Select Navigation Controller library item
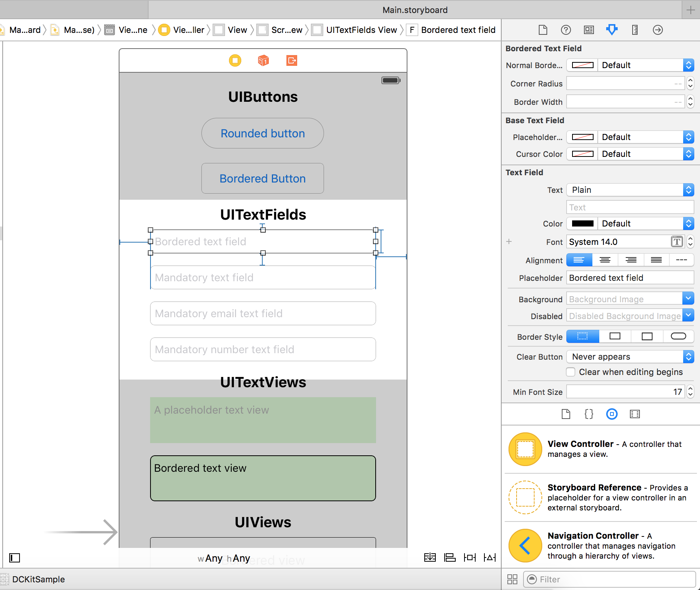The width and height of the screenshot is (700, 590). pyautogui.click(x=600, y=546)
